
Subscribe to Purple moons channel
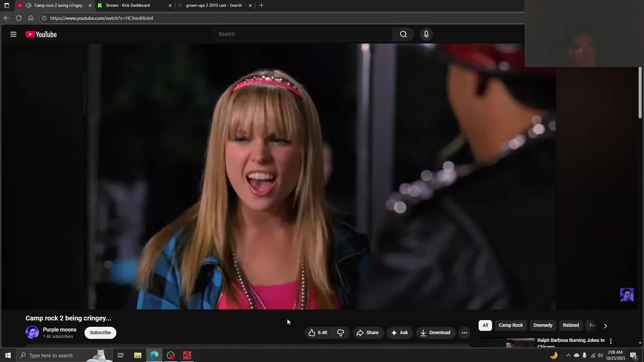pyautogui.click(x=100, y=332)
